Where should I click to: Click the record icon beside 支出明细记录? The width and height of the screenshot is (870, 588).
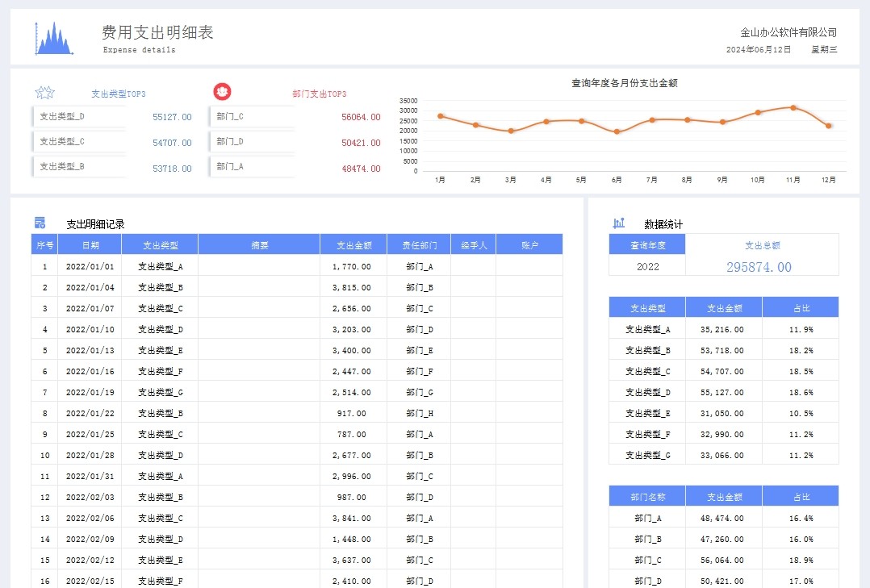(x=40, y=223)
